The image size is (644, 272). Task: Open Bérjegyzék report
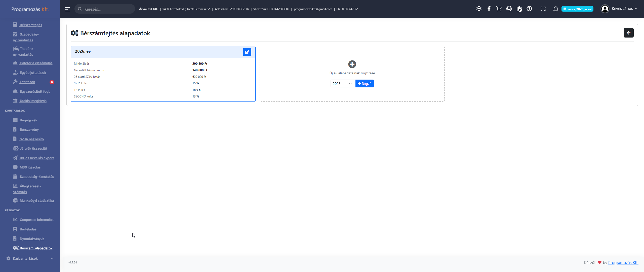[25, 120]
